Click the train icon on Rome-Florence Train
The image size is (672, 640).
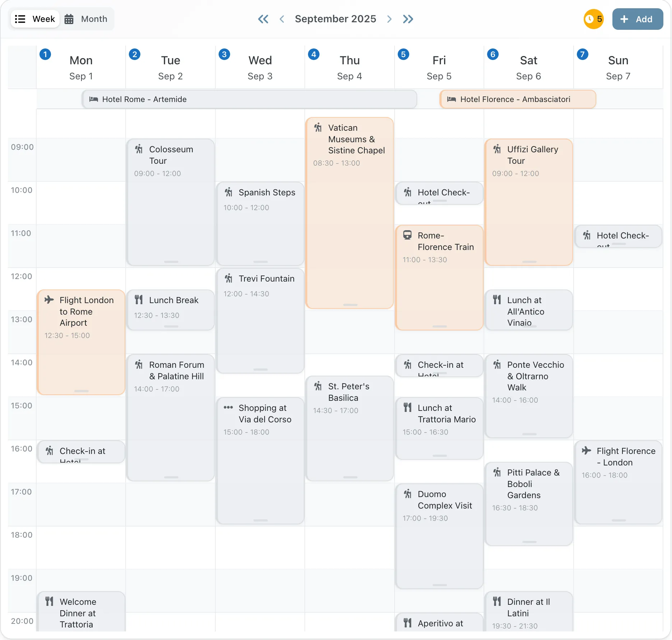coord(407,235)
